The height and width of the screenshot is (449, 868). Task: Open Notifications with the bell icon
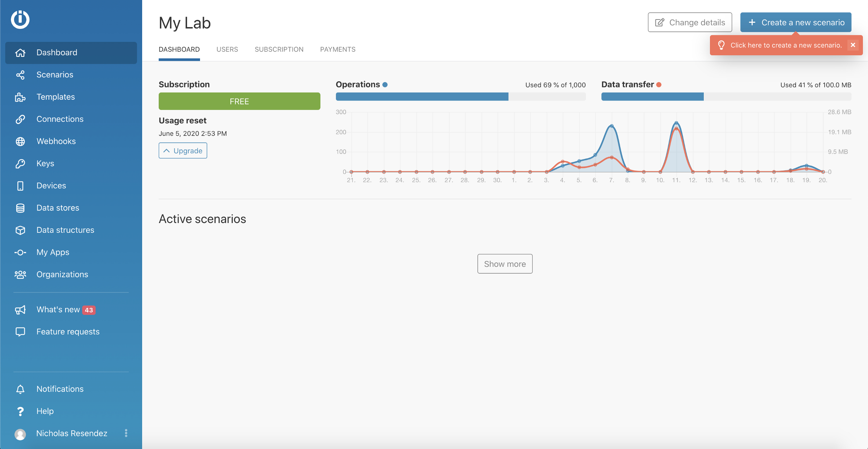click(20, 389)
